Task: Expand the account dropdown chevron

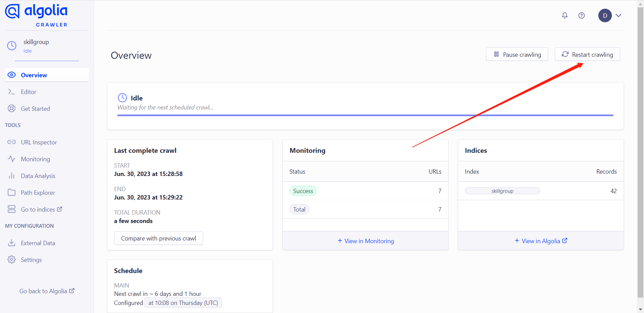Action: [619, 15]
